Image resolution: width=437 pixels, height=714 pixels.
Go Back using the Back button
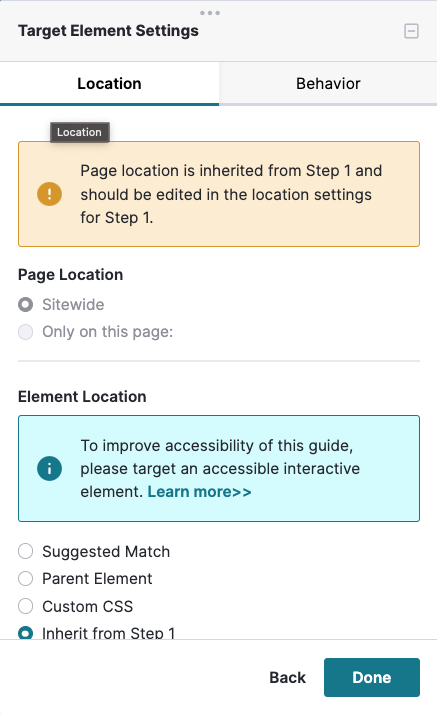point(287,677)
